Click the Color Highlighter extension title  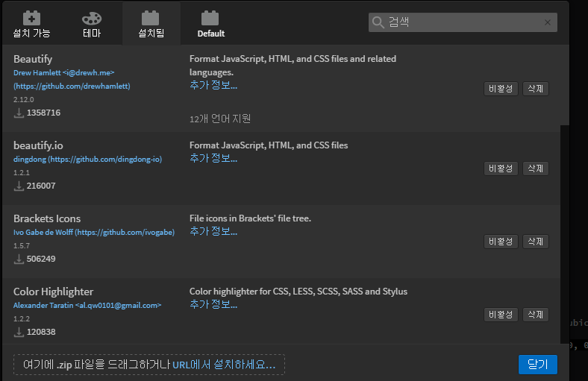[53, 292]
